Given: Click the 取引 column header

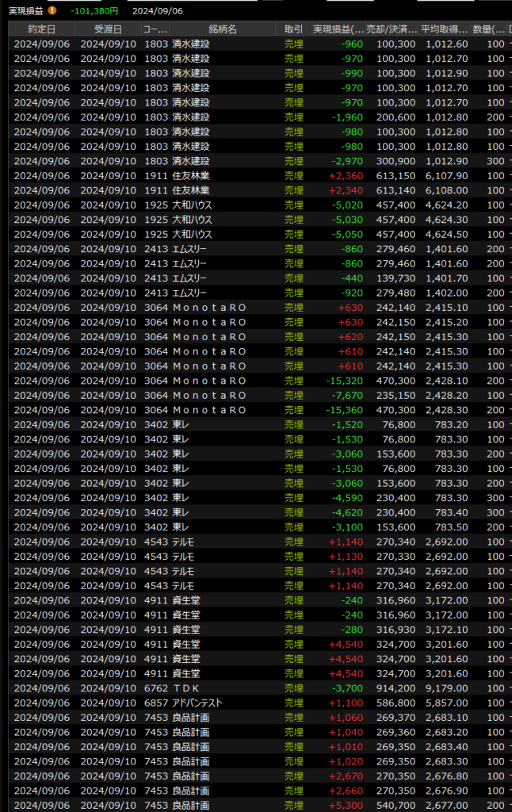Looking at the screenshot, I should pos(293,29).
